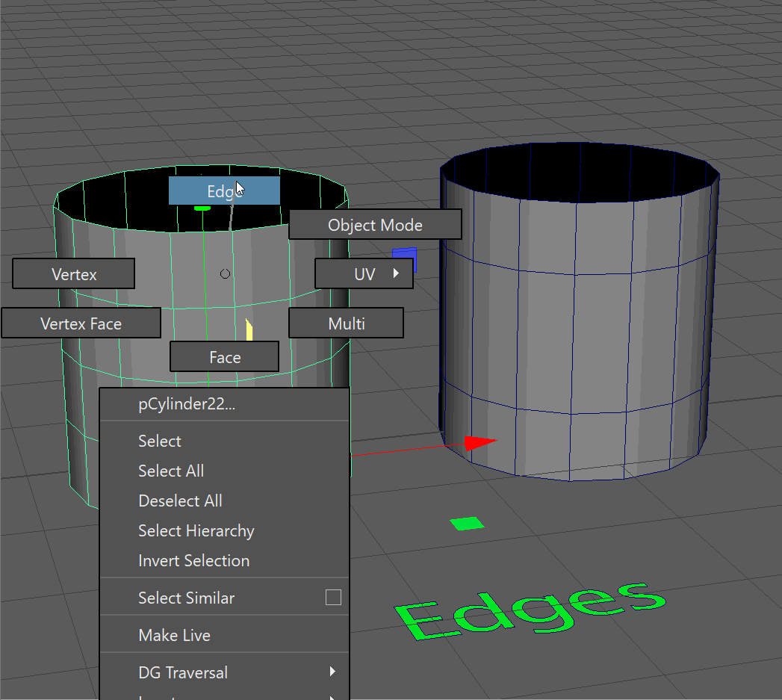The width and height of the screenshot is (782, 700).
Task: Click the green square on the grid
Action: [468, 524]
